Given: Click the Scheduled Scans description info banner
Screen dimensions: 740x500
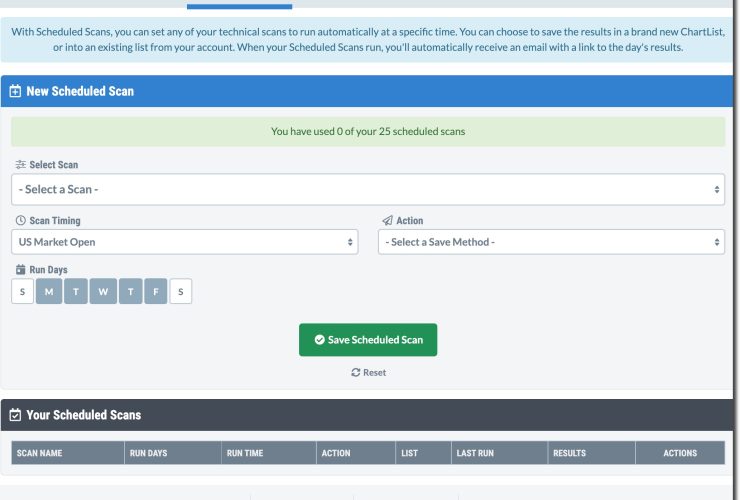Looking at the screenshot, I should click(367, 40).
